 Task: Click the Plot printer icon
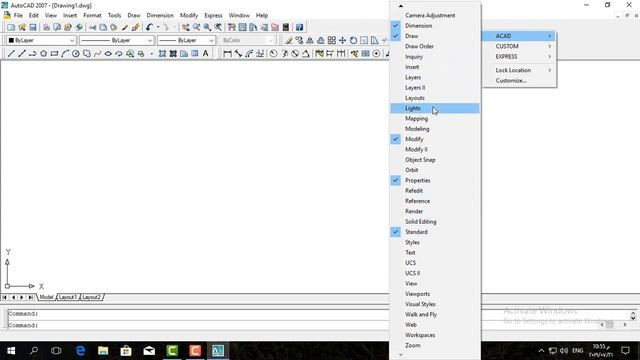point(46,27)
